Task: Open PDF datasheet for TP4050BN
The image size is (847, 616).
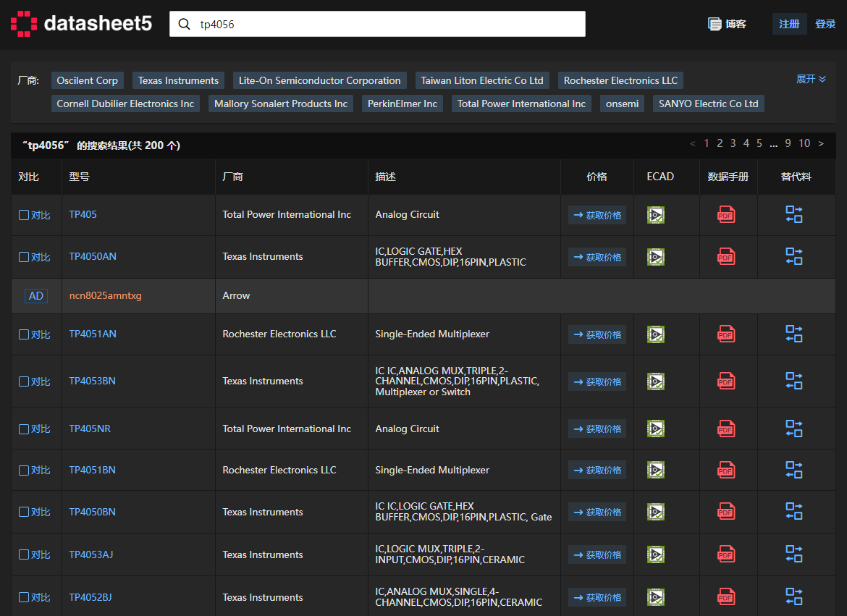Action: [726, 512]
